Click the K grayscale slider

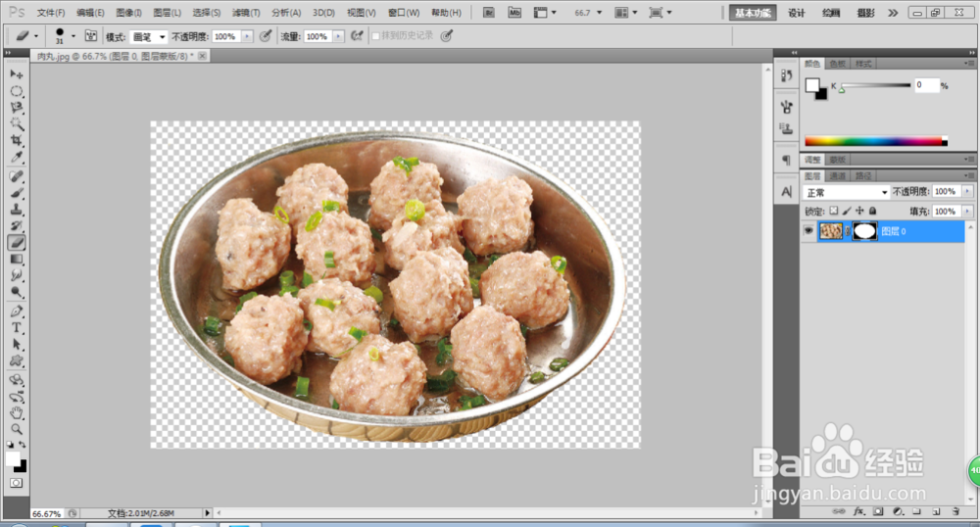(x=875, y=85)
